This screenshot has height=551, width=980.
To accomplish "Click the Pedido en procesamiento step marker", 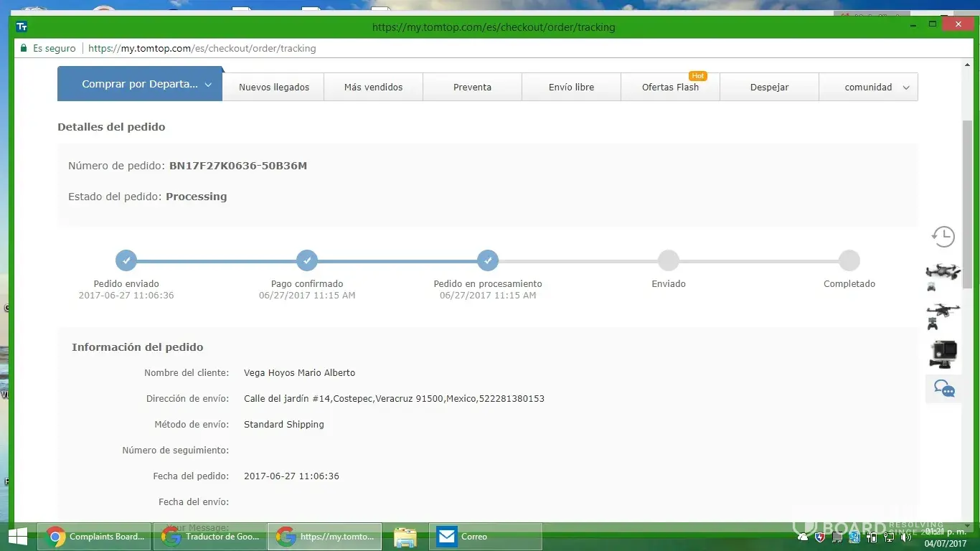I will pyautogui.click(x=488, y=260).
